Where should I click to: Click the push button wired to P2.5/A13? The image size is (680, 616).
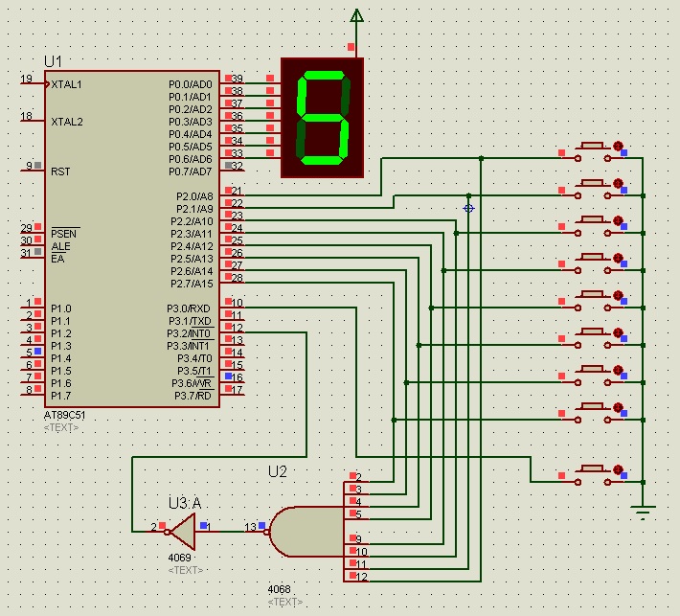click(x=593, y=338)
